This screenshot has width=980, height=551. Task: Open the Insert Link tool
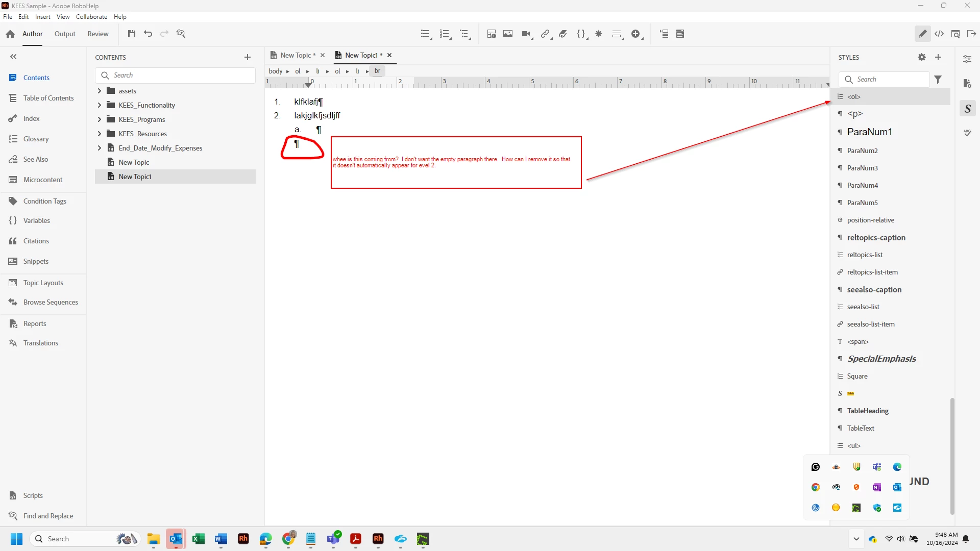pyautogui.click(x=545, y=34)
